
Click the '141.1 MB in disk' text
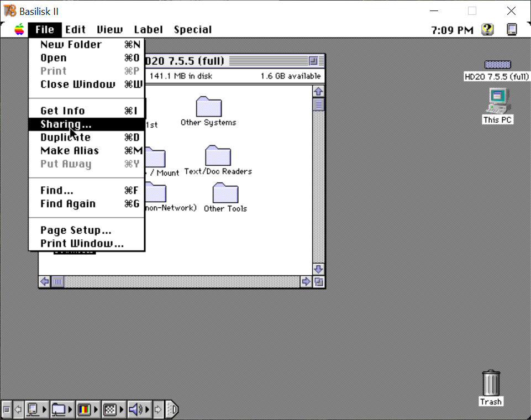(181, 76)
